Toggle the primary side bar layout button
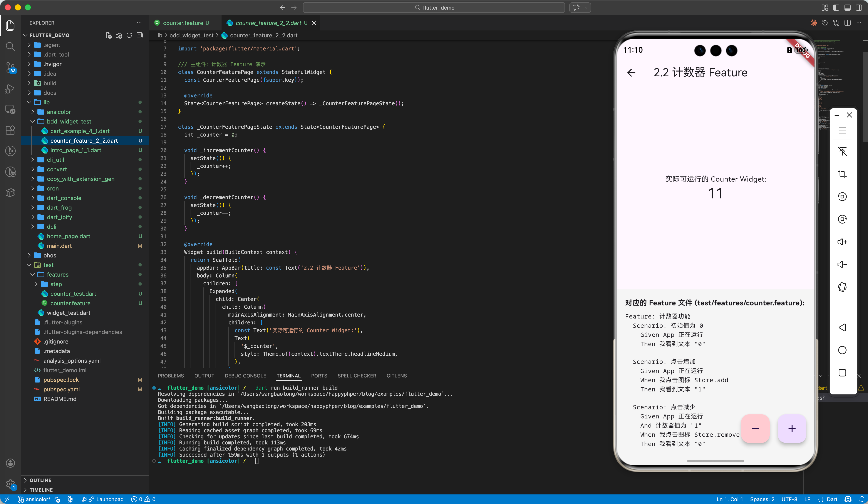The image size is (868, 504). pyautogui.click(x=836, y=8)
